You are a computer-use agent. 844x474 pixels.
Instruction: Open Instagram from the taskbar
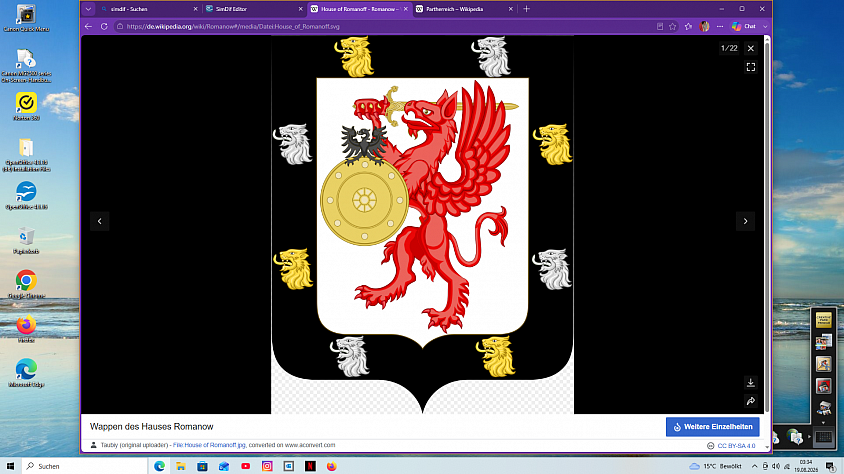267,466
